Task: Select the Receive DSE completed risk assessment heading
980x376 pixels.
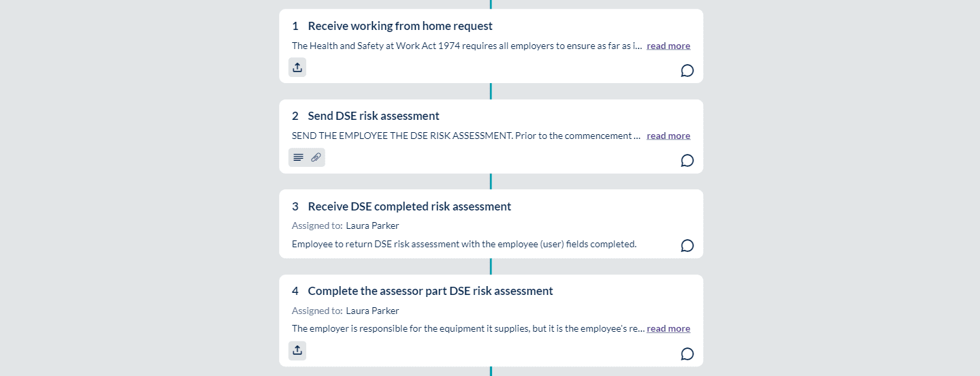Action: [x=410, y=206]
